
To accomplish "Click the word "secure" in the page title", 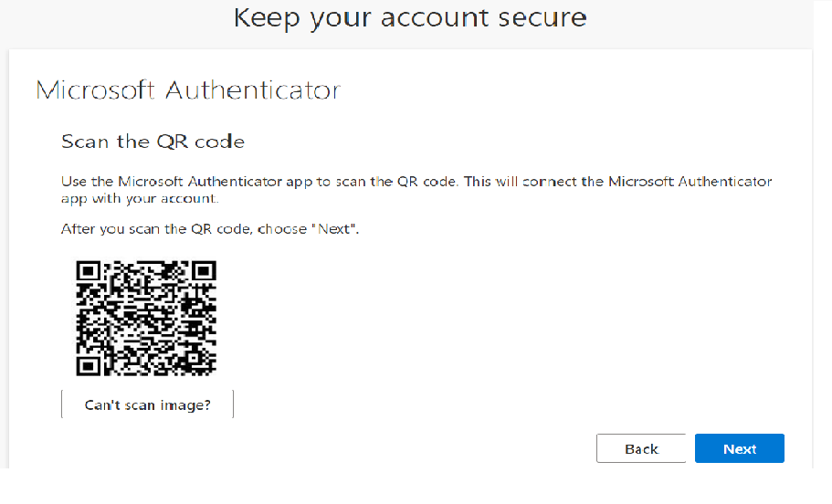I will pyautogui.click(x=542, y=17).
